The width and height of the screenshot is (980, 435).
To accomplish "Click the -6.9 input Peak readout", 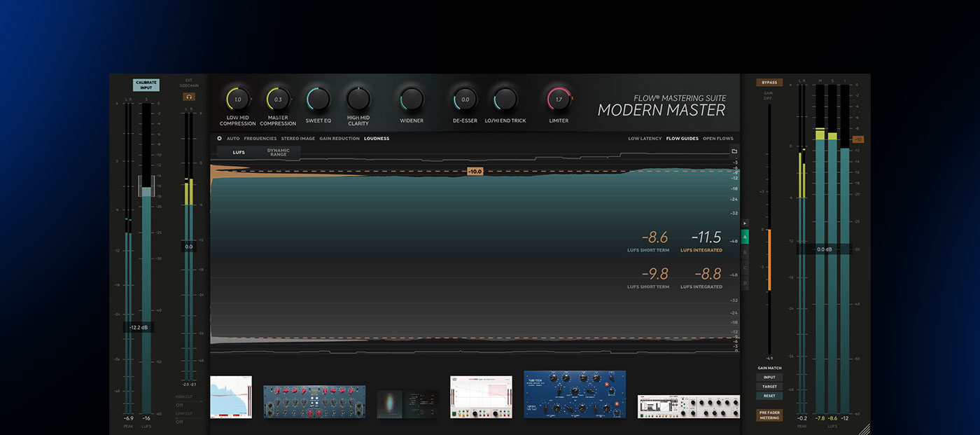I will click(129, 418).
